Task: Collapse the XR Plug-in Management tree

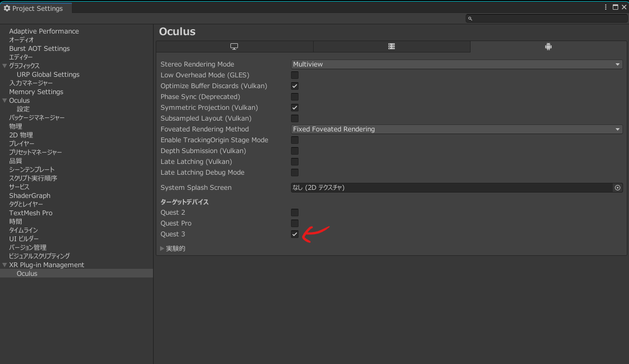Action: (4, 264)
